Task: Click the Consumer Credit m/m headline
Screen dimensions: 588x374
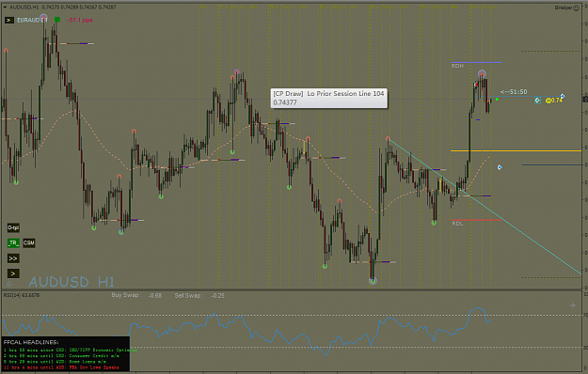Action: [x=61, y=356]
